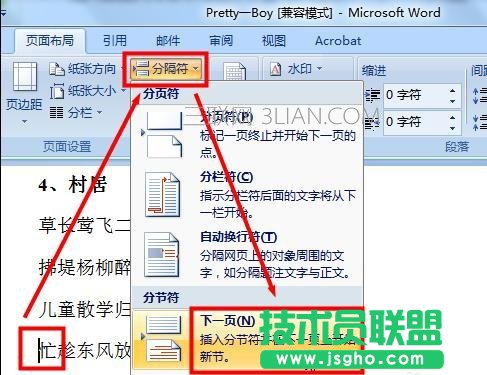The height and width of the screenshot is (375, 487).
Task: Switch to the 引用 tab
Action: 115,41
